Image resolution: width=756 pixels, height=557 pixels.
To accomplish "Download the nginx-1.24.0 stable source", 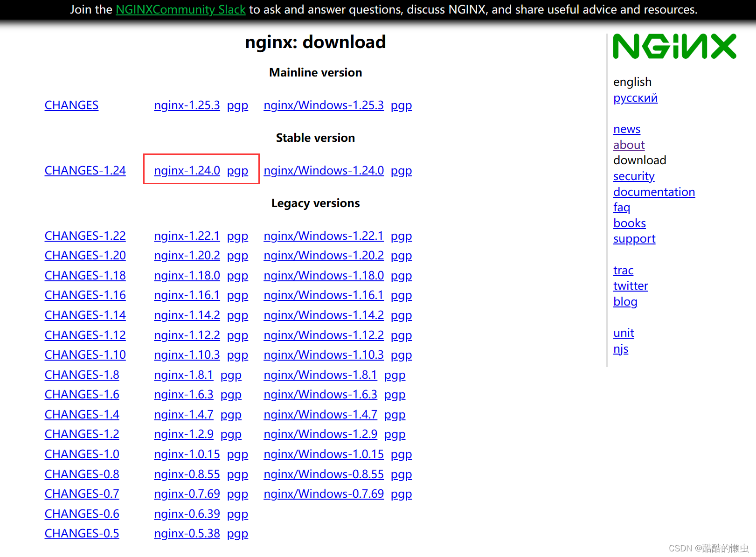I will (x=187, y=171).
